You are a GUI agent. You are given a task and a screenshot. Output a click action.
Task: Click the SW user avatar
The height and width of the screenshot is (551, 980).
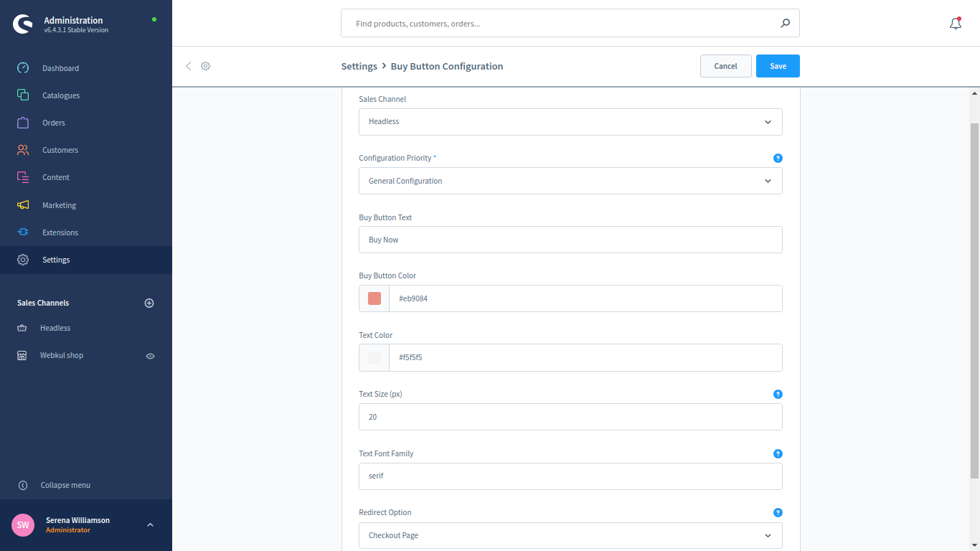coord(23,525)
